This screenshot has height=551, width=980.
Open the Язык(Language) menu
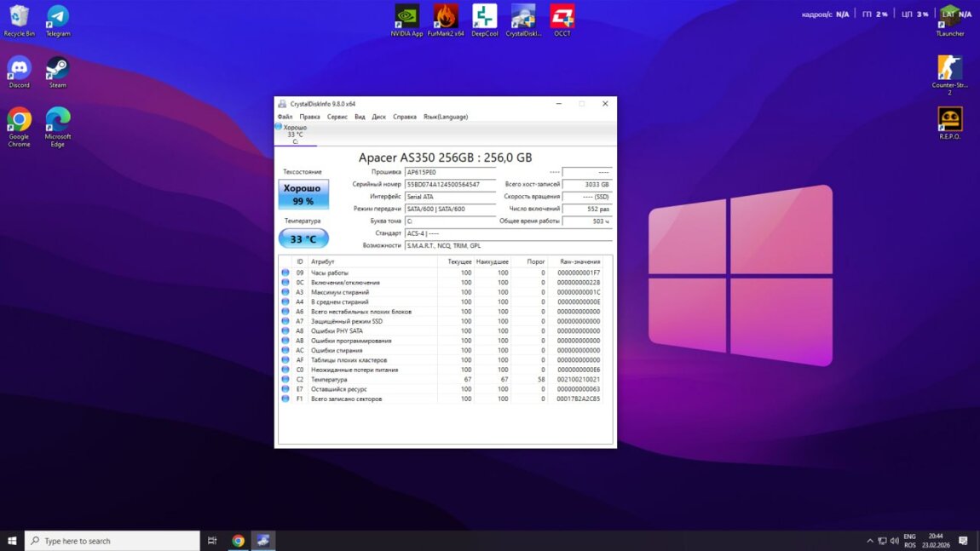point(446,117)
